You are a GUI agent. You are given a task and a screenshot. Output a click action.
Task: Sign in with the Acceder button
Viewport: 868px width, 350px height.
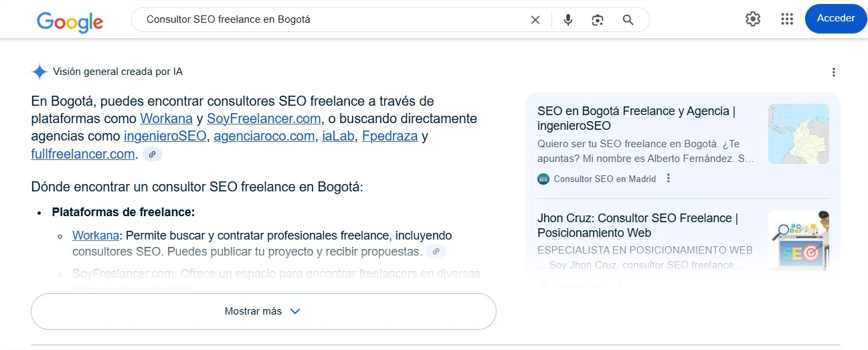[x=836, y=19]
